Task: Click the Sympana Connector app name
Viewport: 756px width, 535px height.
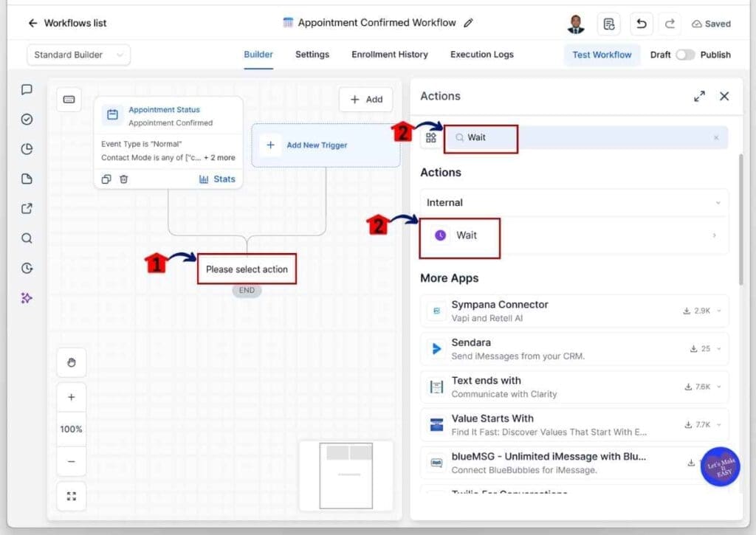Action: click(500, 305)
